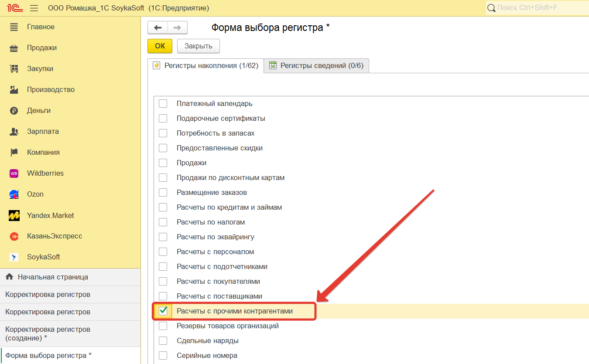Check the Потребность в запасах checkbox
This screenshot has height=364, width=589.
[163, 133]
